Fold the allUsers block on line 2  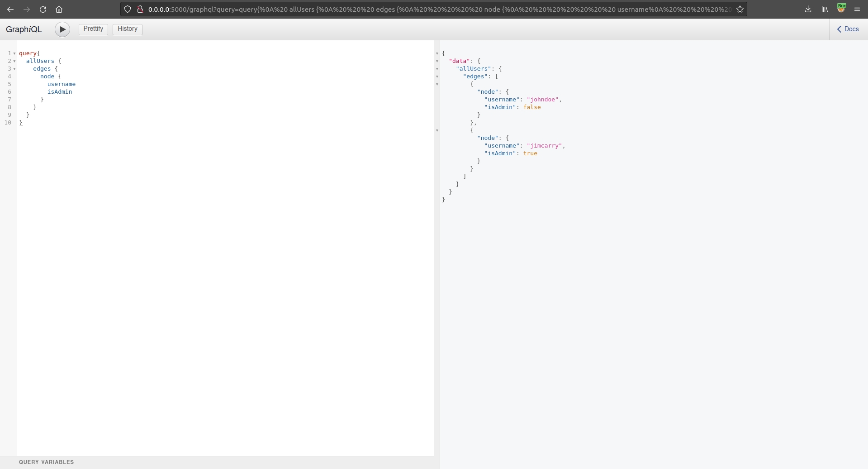[14, 61]
